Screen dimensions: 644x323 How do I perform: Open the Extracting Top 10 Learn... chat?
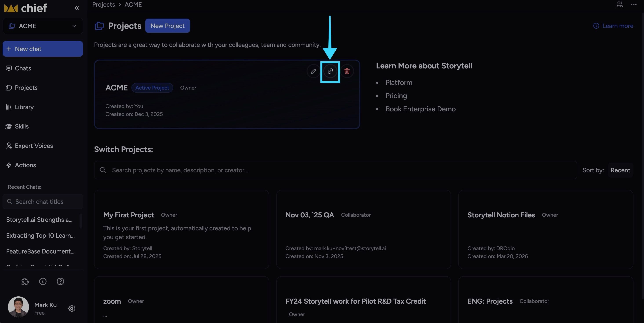[x=40, y=236]
